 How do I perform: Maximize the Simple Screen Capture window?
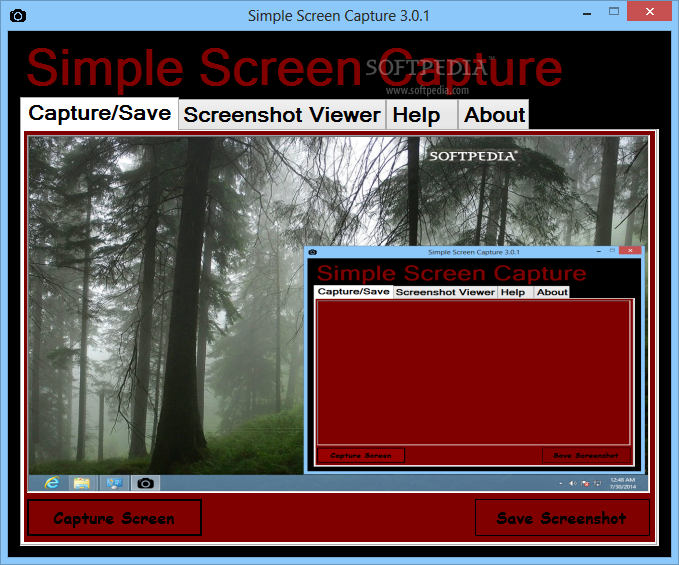click(x=614, y=12)
